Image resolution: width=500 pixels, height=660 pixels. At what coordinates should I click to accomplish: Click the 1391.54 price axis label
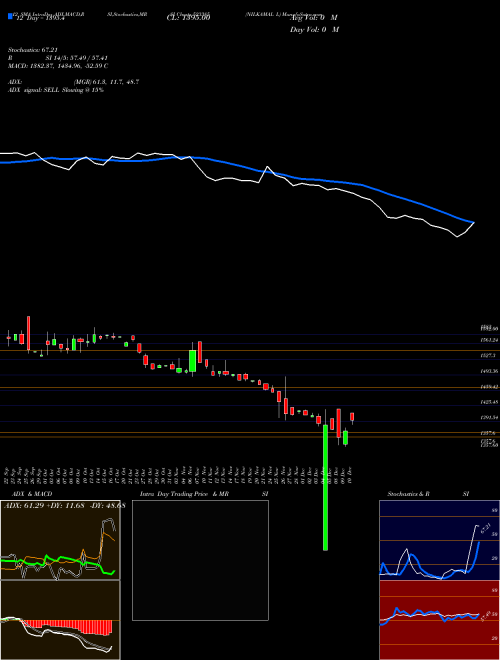click(x=489, y=417)
